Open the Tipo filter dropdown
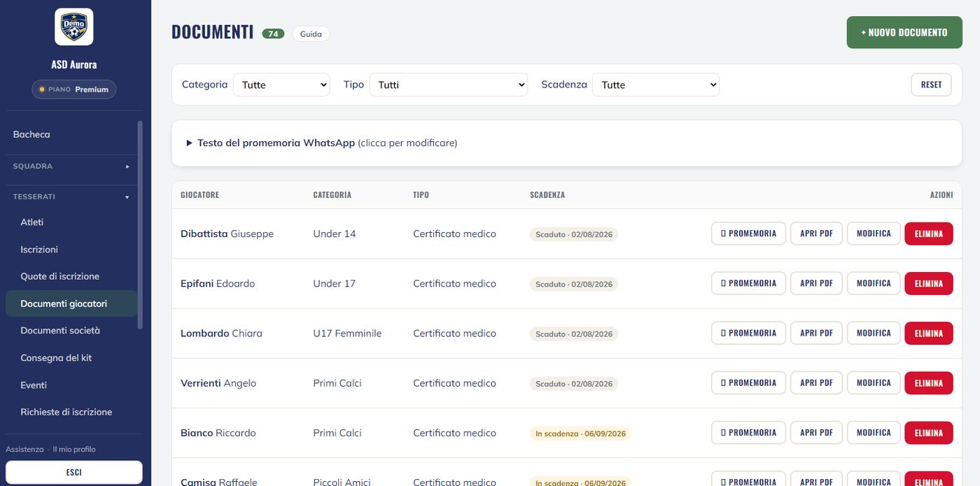Screen dimensions: 980x486 pos(449,85)
